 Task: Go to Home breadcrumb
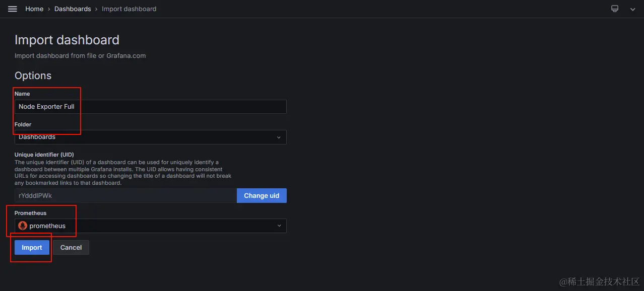coord(34,9)
